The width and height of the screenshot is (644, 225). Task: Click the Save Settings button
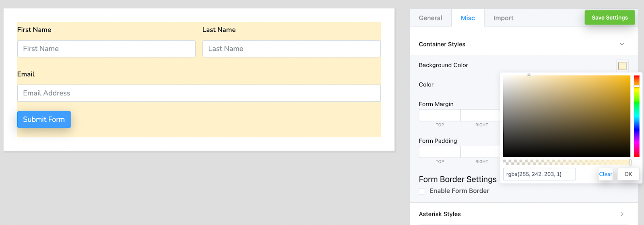(x=609, y=18)
